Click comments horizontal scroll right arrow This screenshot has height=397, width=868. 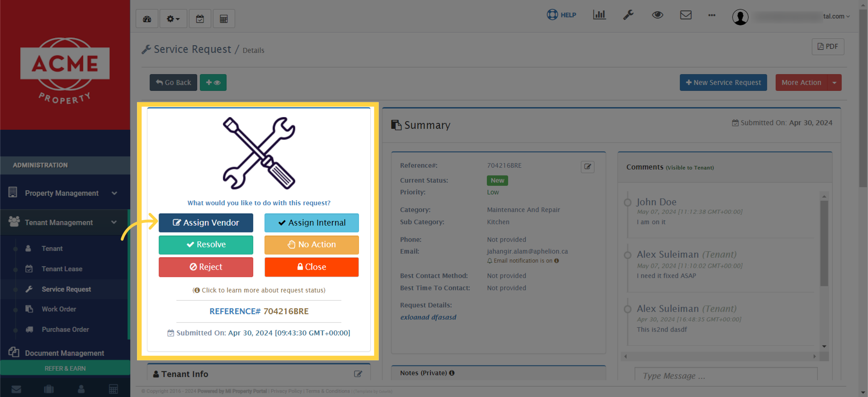pos(815,356)
